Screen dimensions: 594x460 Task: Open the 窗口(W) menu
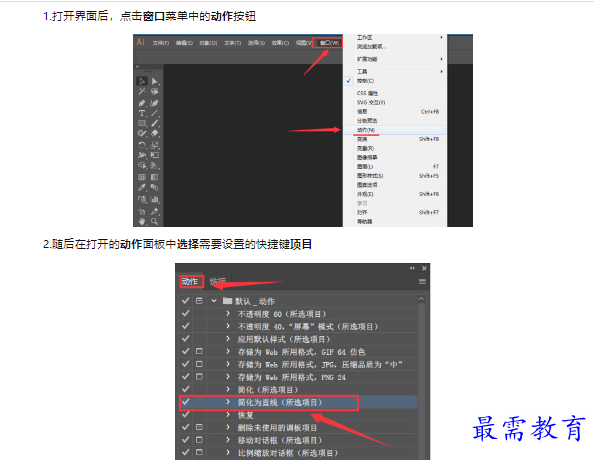(x=328, y=43)
